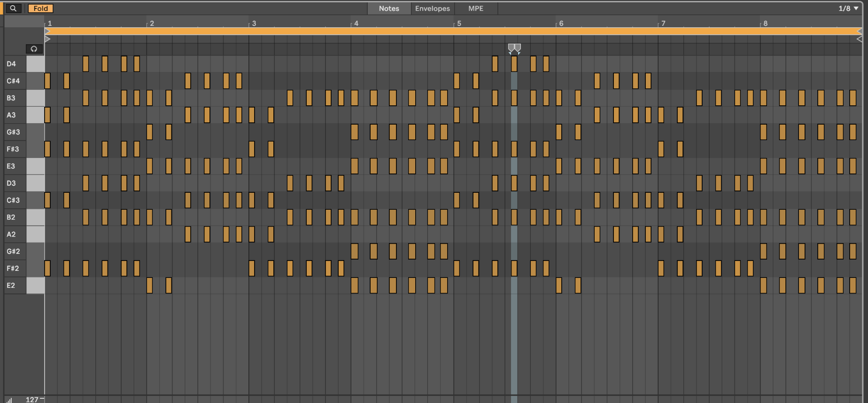This screenshot has height=403, width=868.
Task: Click bar 2 in the ruler
Action: (151, 23)
